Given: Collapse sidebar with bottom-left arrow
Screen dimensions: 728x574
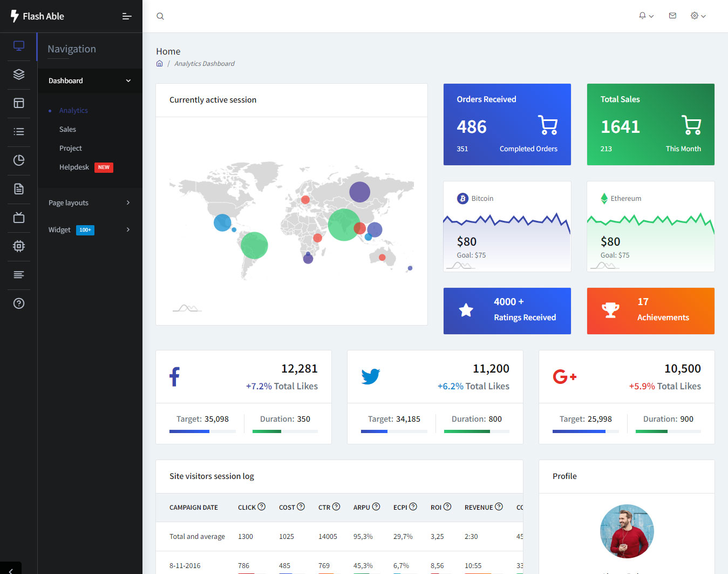Looking at the screenshot, I should 11,570.
